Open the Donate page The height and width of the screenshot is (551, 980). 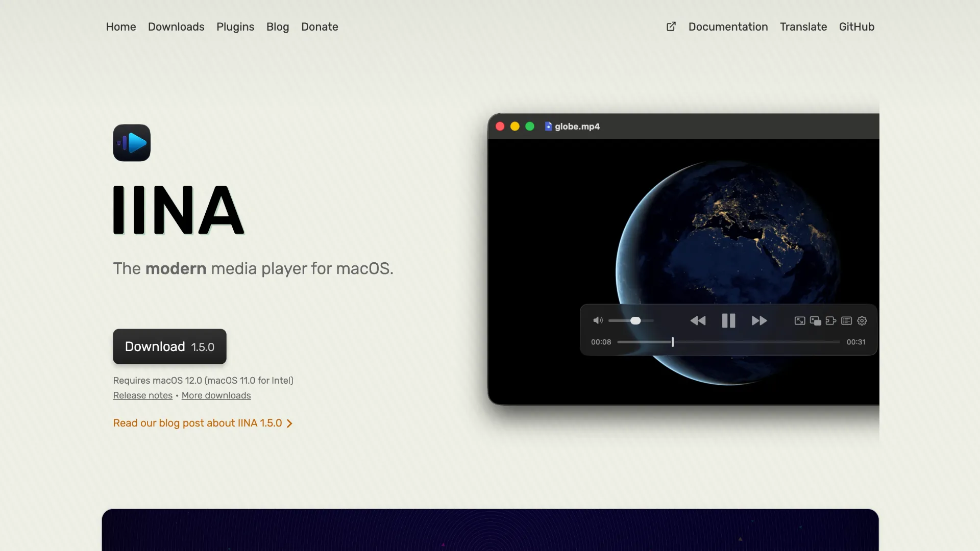320,27
